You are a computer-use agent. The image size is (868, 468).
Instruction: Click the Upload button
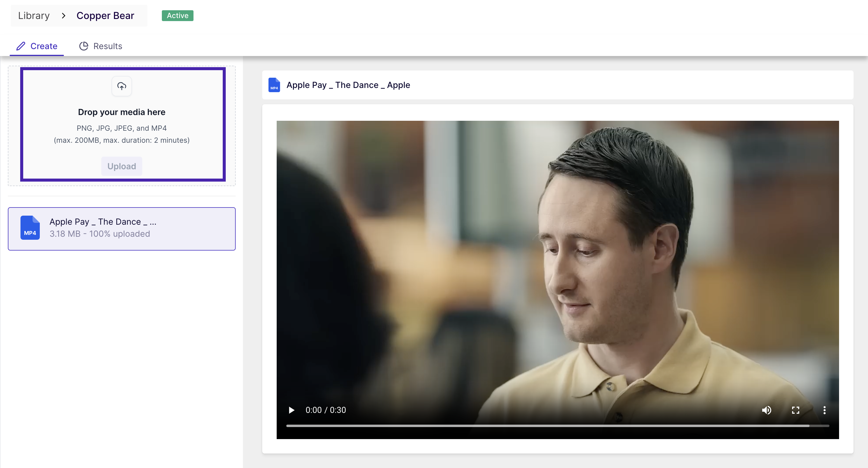coord(122,166)
